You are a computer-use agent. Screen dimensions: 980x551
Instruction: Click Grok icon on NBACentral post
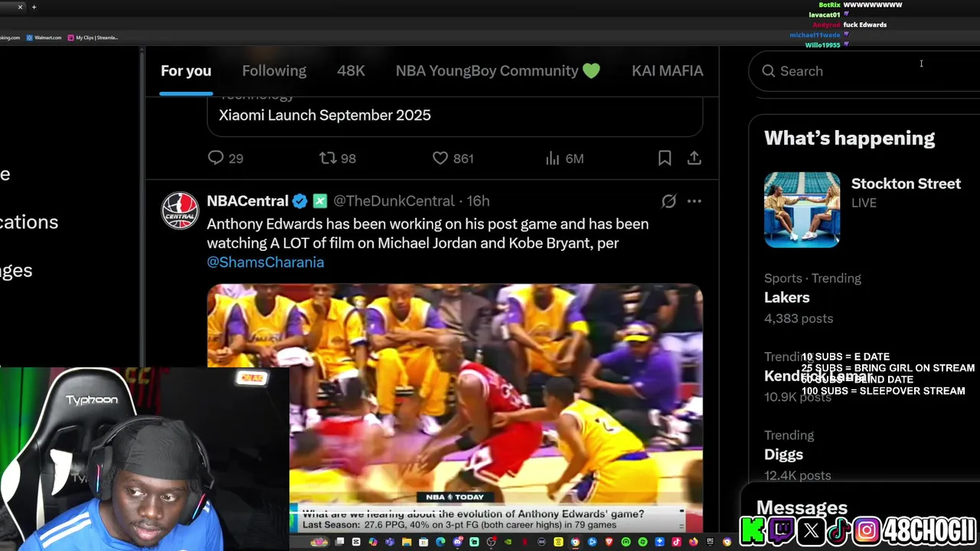(x=668, y=201)
